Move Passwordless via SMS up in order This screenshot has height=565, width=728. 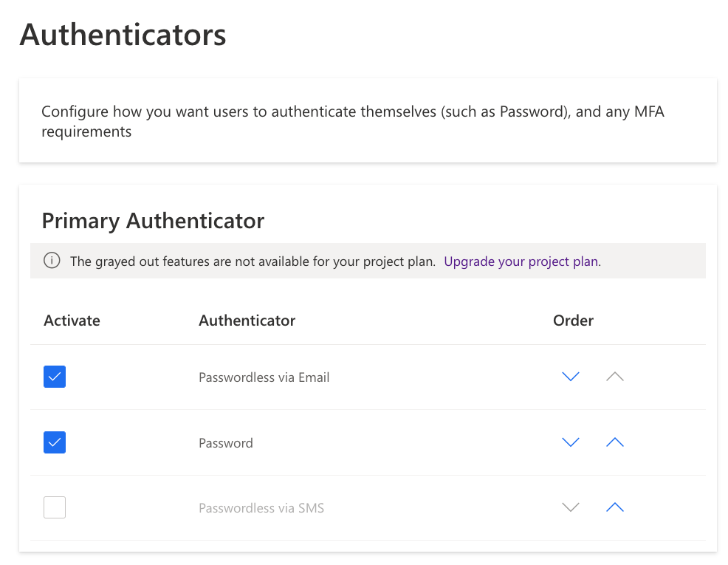click(x=614, y=507)
